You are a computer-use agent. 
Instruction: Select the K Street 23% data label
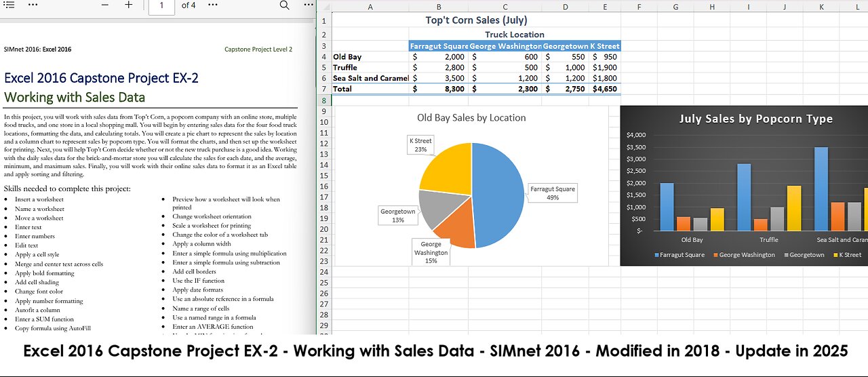tap(421, 145)
